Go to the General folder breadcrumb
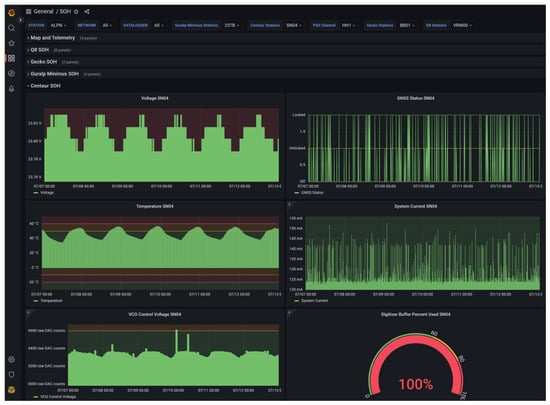 tap(44, 12)
